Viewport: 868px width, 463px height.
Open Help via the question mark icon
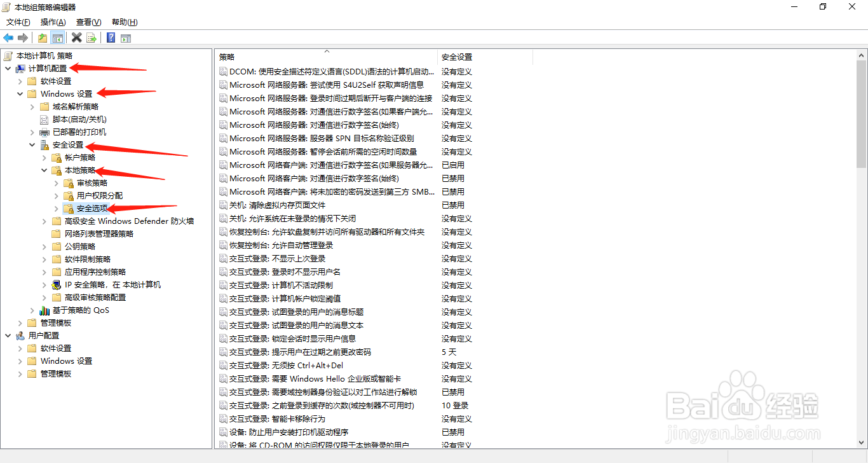(109, 38)
